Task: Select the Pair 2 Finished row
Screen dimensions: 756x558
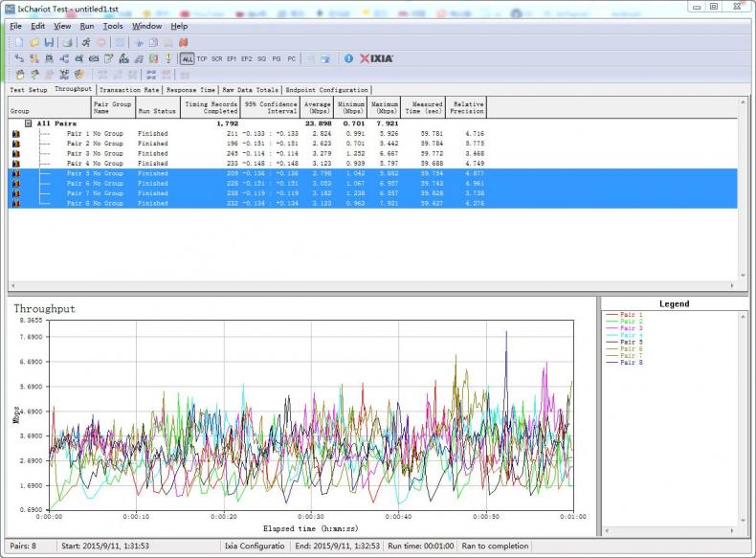Action: pos(372,144)
